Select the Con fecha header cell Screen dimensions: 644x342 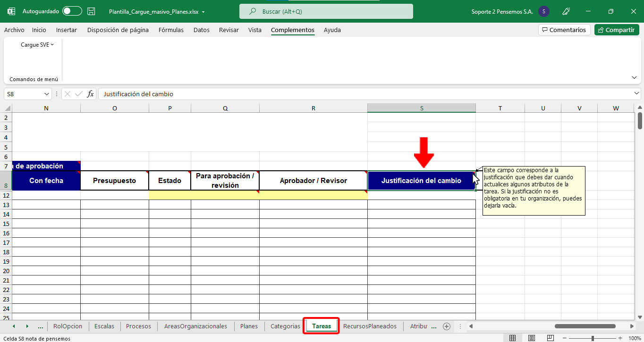pos(46,180)
